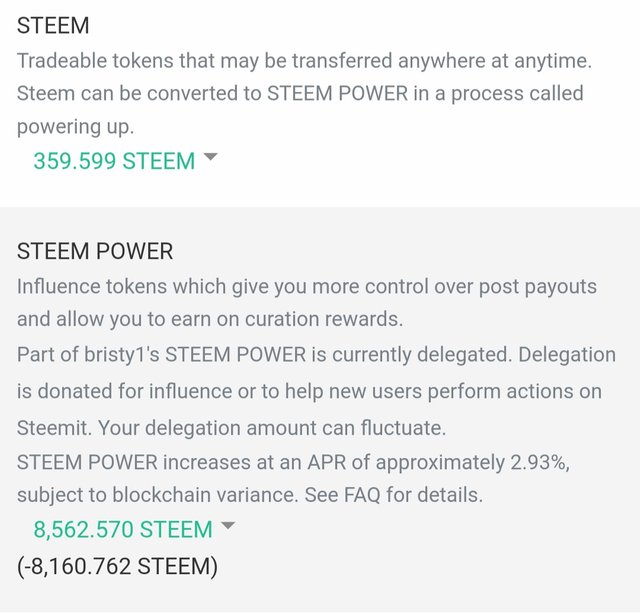Viewport: 640px width, 614px height.
Task: Select the delegated (-8,160.762 STEEM) amount
Action: tap(117, 566)
